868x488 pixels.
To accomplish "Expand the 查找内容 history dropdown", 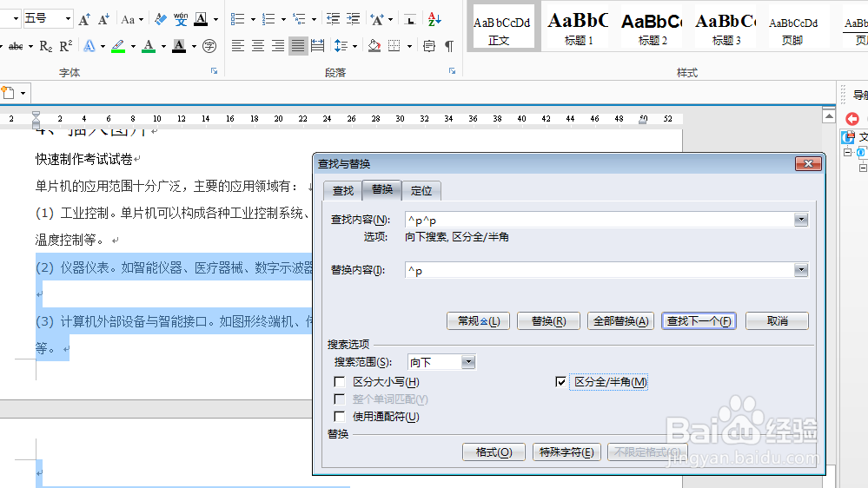I will (801, 221).
